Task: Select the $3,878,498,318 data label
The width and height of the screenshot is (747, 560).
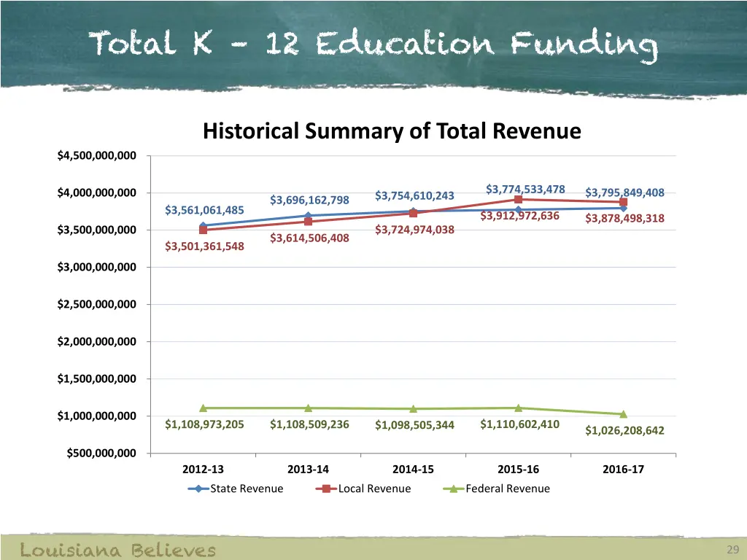Action: pyautogui.click(x=624, y=218)
